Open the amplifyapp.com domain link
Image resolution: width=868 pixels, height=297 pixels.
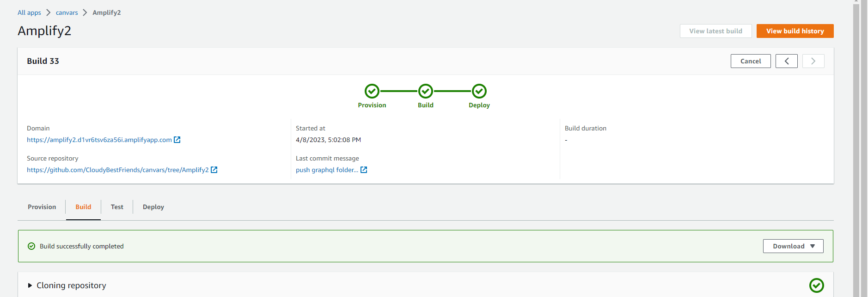pyautogui.click(x=99, y=140)
